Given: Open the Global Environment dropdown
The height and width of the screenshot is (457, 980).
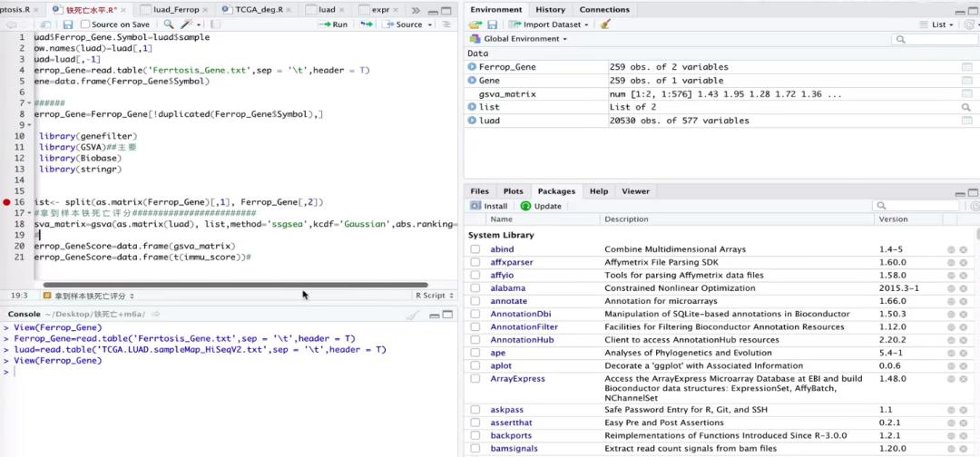Looking at the screenshot, I should point(518,39).
